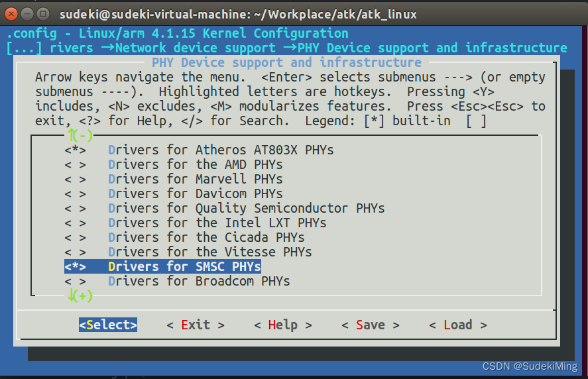Image resolution: width=588 pixels, height=379 pixels.
Task: Click the green down-arrow (+) scroll indicator
Action: click(80, 296)
